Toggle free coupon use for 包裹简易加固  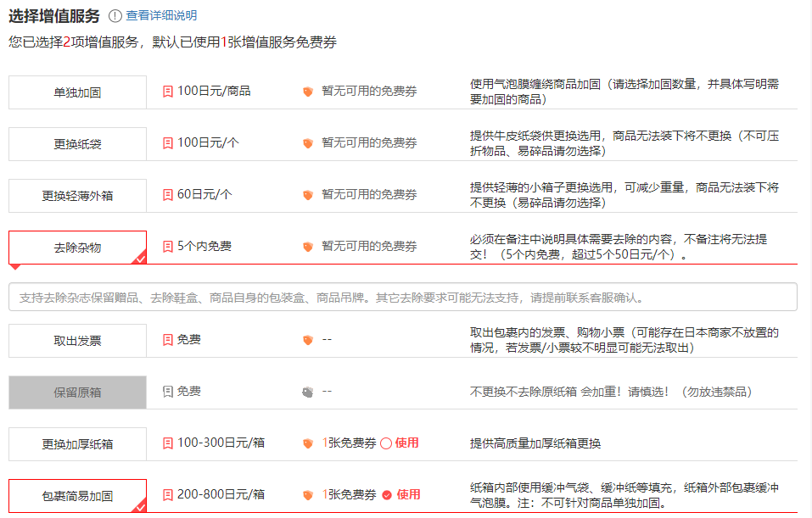387,495
